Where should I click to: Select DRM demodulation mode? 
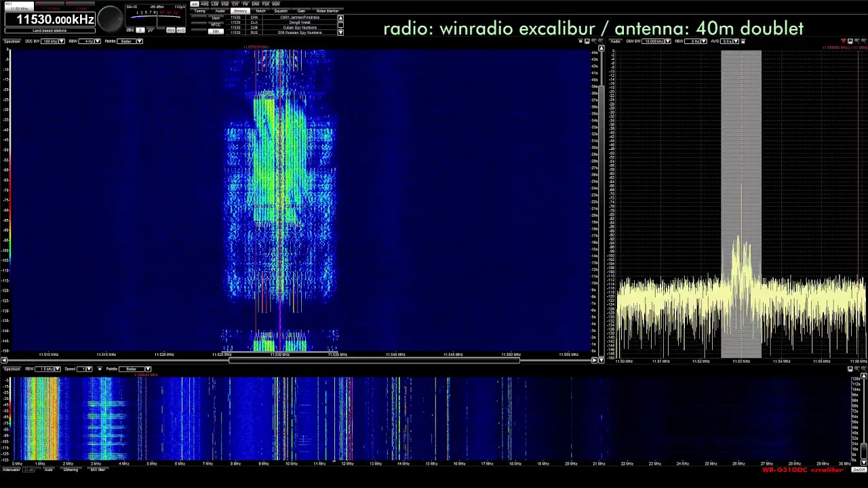pyautogui.click(x=256, y=3)
